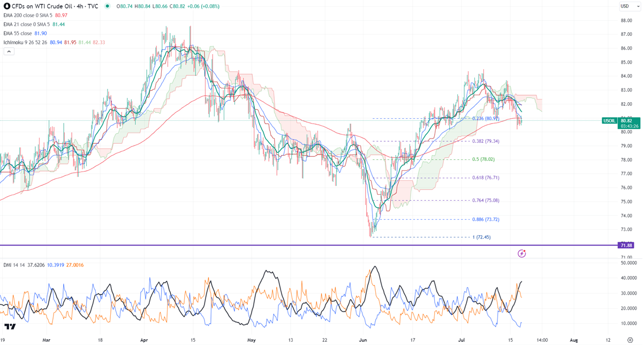Viewport: 644px width, 345px height.
Task: Click the Mar label on the time axis
Action: pos(47,340)
